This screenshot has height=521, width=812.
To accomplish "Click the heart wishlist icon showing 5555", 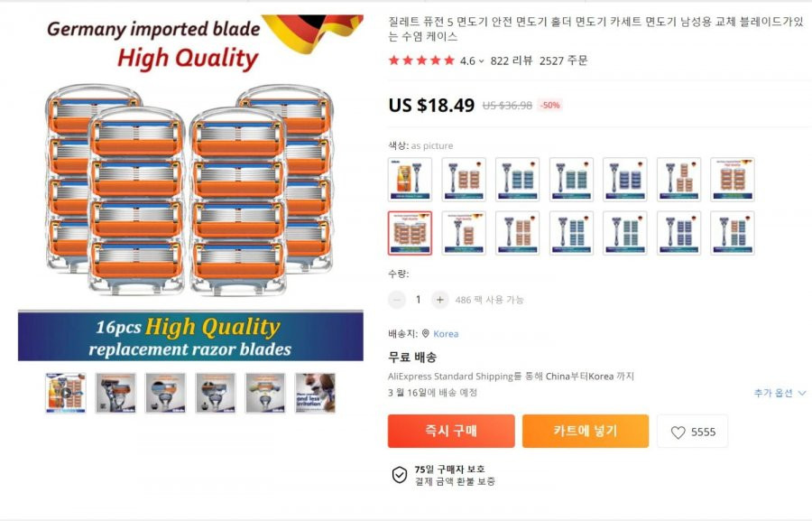I will coord(678,432).
